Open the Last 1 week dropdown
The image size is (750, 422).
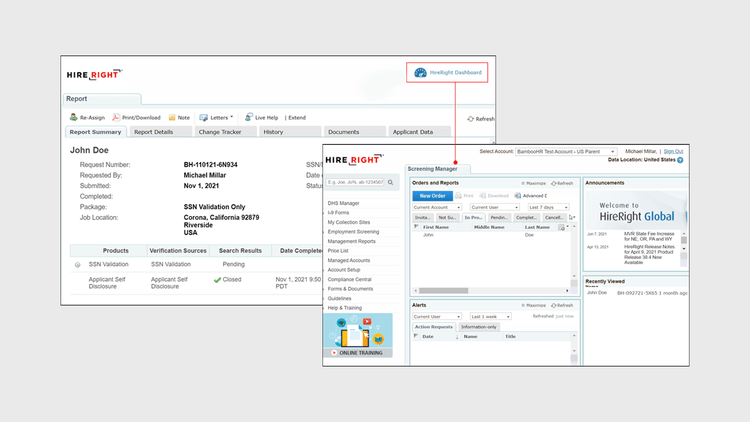[491, 317]
